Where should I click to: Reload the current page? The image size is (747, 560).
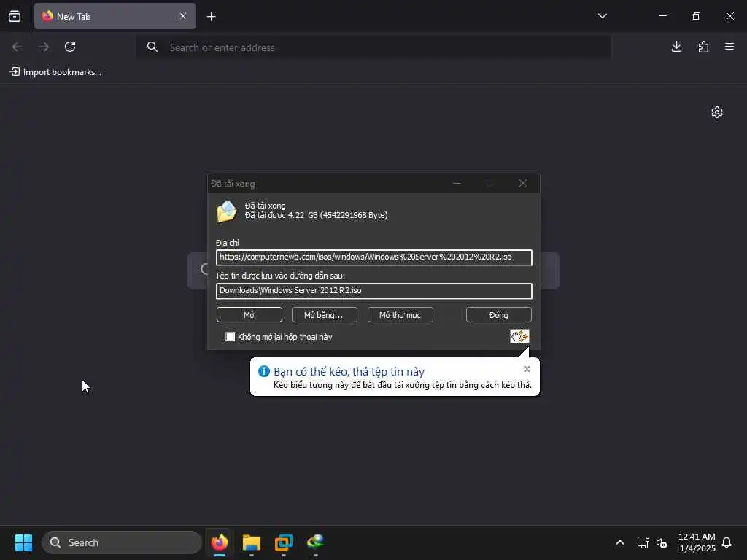tap(70, 47)
